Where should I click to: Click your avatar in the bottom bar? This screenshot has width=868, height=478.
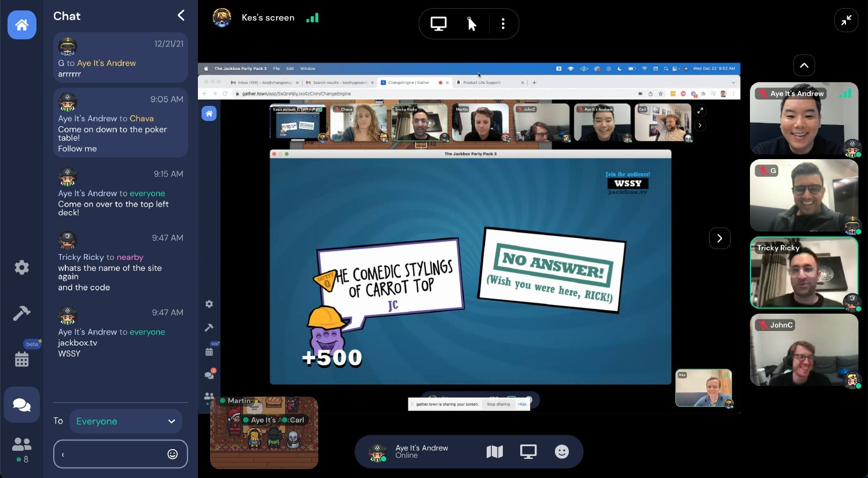click(378, 452)
